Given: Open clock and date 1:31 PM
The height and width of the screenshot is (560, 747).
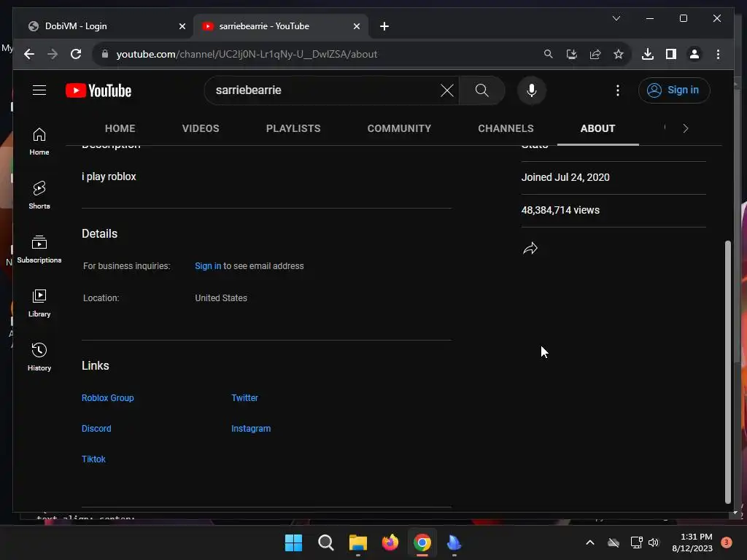Looking at the screenshot, I should (x=692, y=542).
